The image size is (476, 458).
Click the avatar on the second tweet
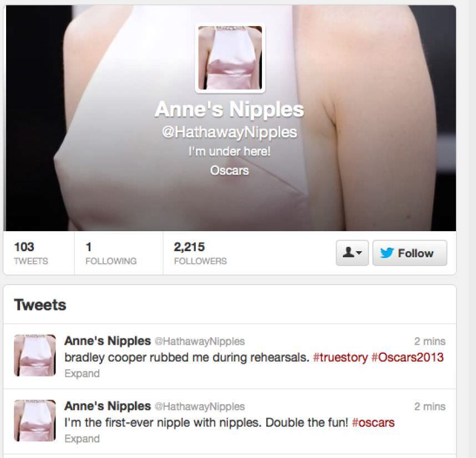coord(35,420)
